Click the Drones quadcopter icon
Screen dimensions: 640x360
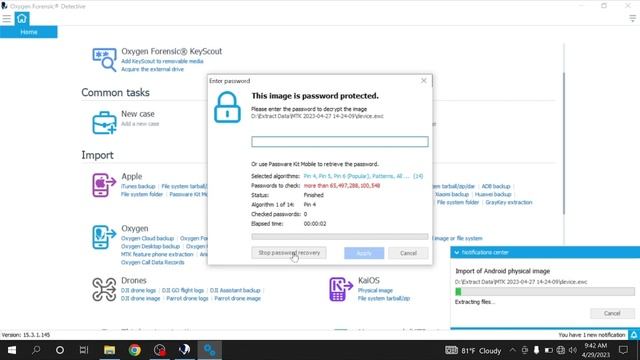104,289
